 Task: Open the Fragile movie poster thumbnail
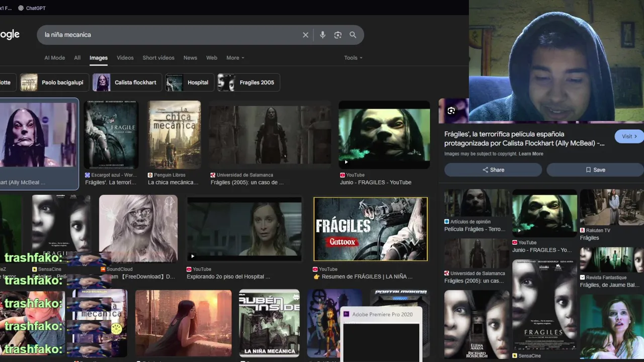click(111, 134)
